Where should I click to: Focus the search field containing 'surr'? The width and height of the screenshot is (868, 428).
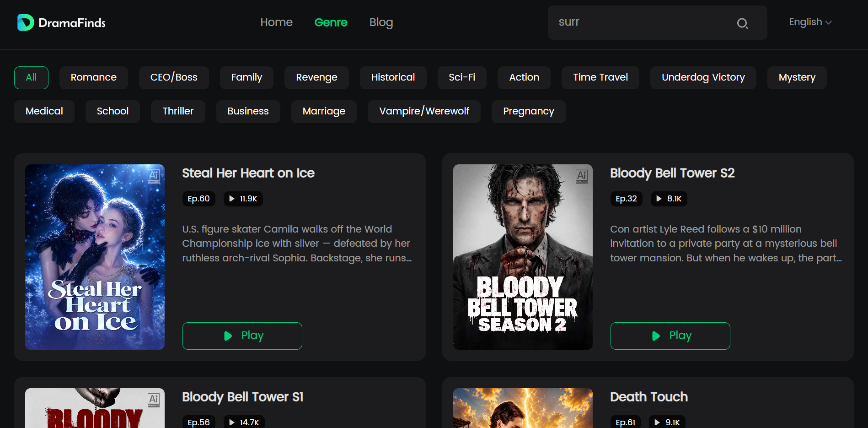click(x=658, y=22)
